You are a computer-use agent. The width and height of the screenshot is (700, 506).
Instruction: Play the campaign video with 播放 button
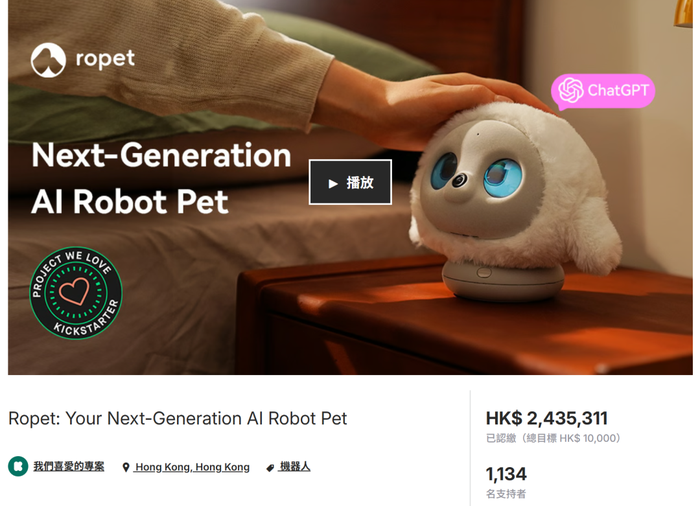350,182
